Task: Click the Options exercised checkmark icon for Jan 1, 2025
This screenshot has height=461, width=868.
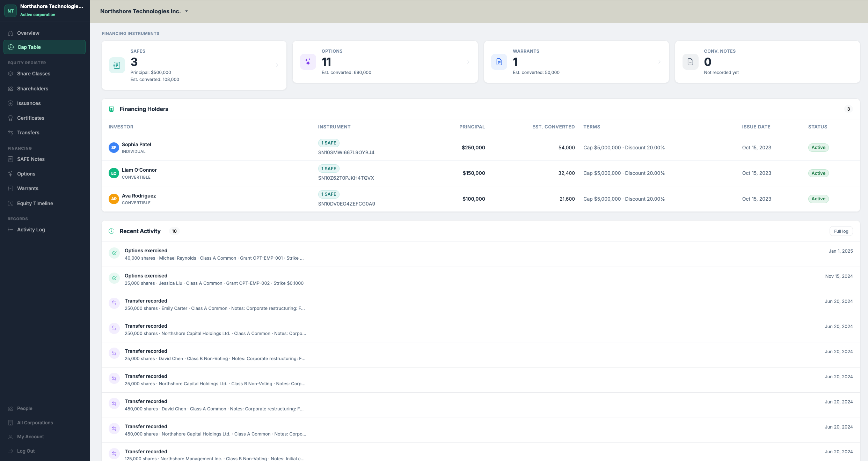Action: (x=114, y=253)
